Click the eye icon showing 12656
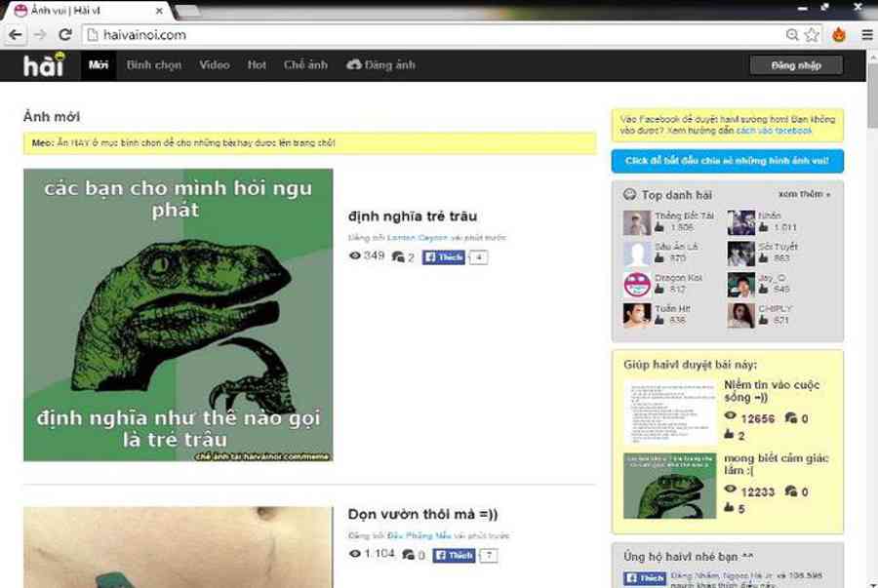This screenshot has width=878, height=588. click(x=730, y=416)
